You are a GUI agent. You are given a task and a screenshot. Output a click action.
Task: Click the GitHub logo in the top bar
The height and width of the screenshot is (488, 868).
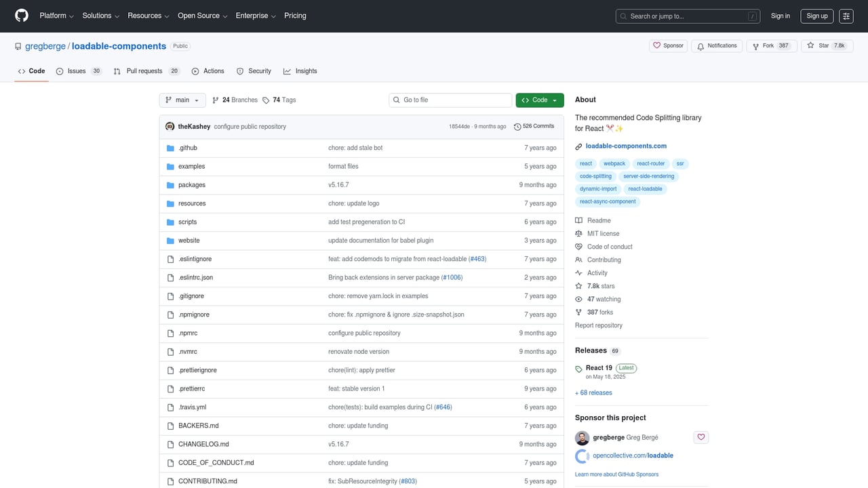pos(21,16)
